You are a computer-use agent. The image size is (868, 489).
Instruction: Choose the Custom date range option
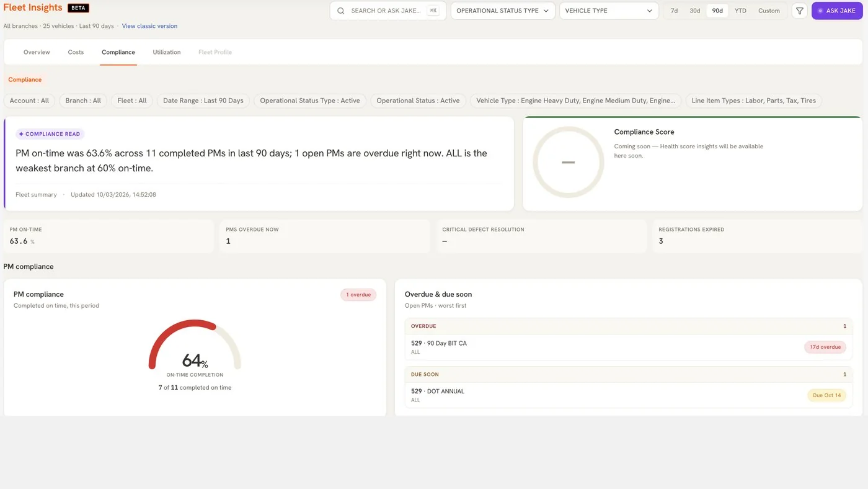769,11
